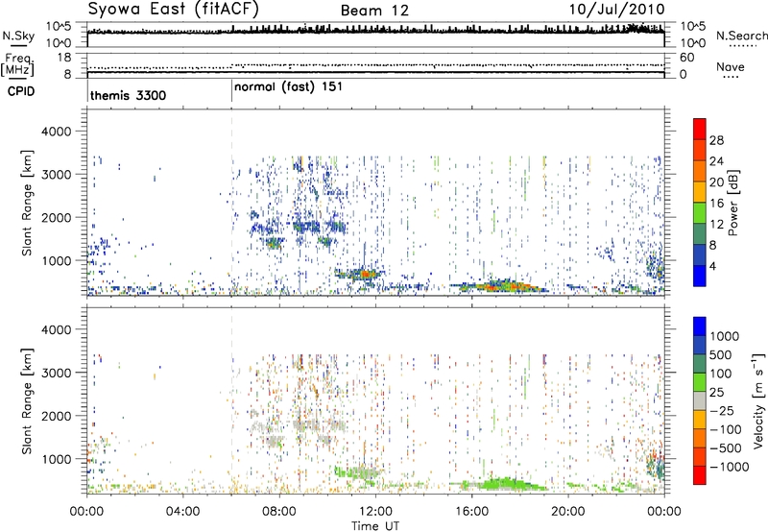Screen dimensions: 768x532
Task: Click the light green 12–16 dB Power colorbar segment
Action: pos(700,212)
